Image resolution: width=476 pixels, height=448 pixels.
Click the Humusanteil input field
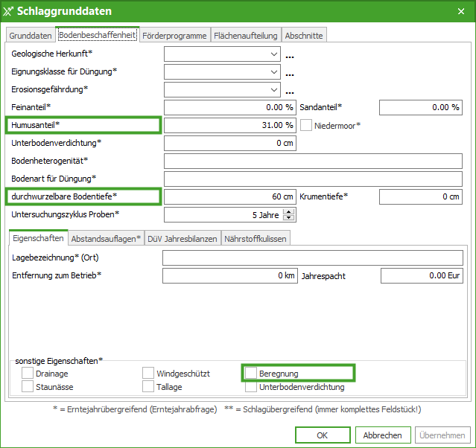229,125
